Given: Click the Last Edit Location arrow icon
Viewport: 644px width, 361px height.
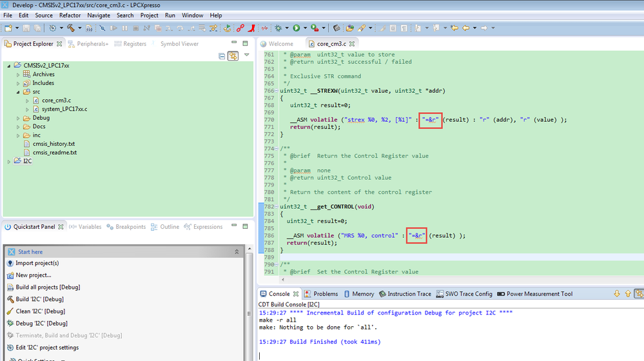Looking at the screenshot, I should (x=454, y=28).
